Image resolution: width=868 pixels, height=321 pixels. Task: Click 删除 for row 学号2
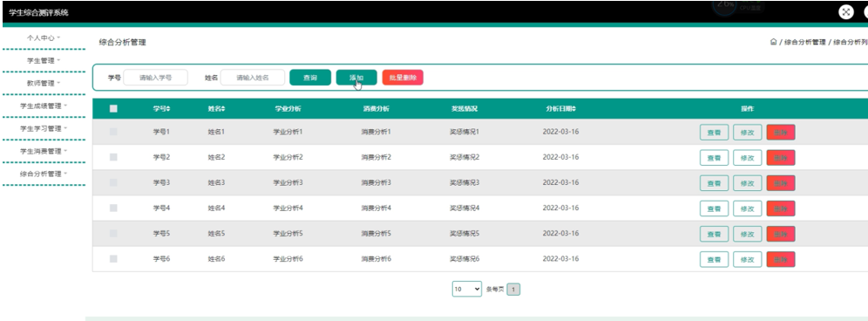781,158
